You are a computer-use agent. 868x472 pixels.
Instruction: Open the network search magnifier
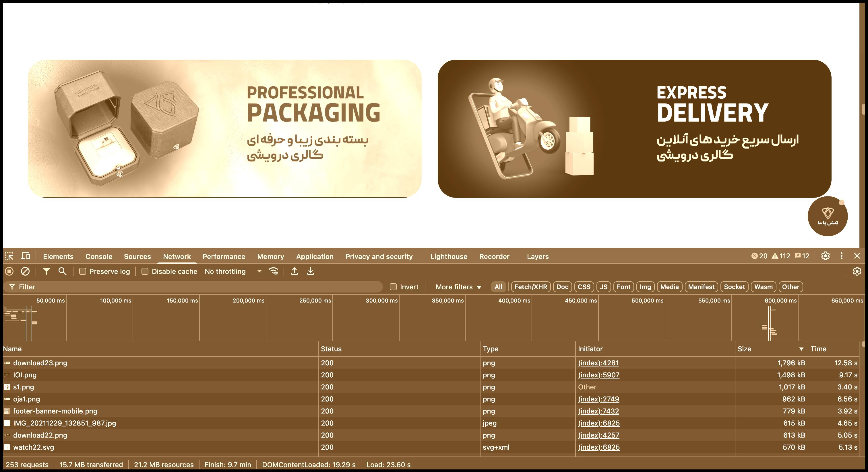tap(62, 271)
